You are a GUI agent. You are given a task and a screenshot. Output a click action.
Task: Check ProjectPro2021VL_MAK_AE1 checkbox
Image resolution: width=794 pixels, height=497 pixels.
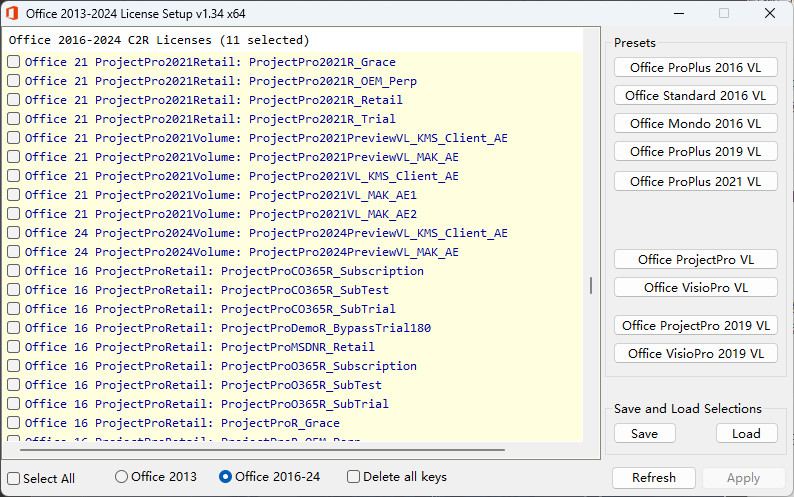(14, 195)
